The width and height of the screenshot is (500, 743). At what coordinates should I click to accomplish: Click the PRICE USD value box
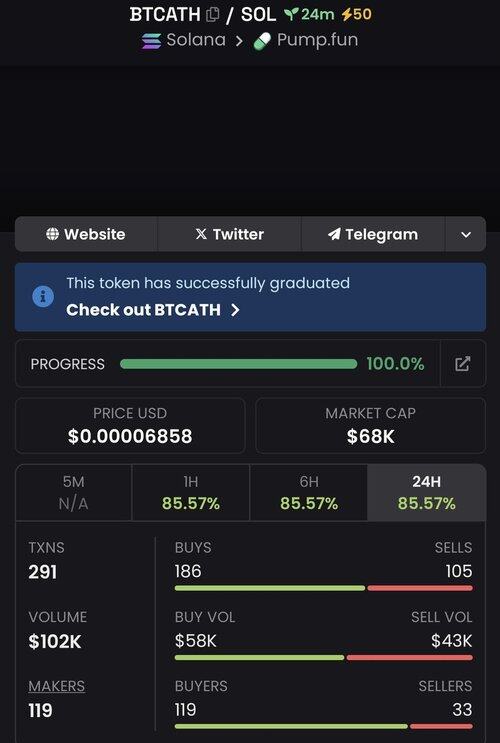tap(130, 426)
